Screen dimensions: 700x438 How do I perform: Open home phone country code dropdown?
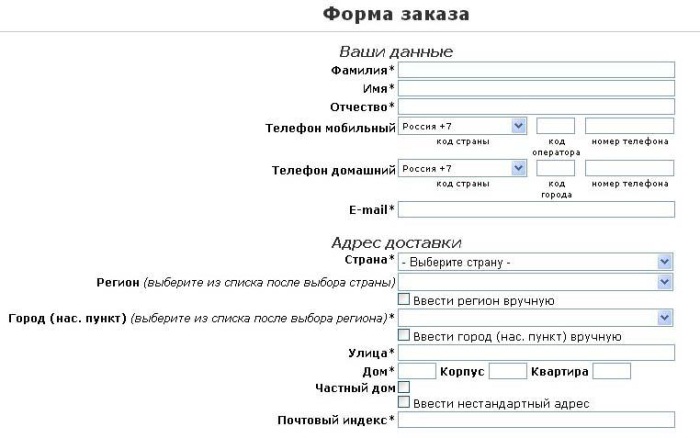pyautogui.click(x=462, y=168)
